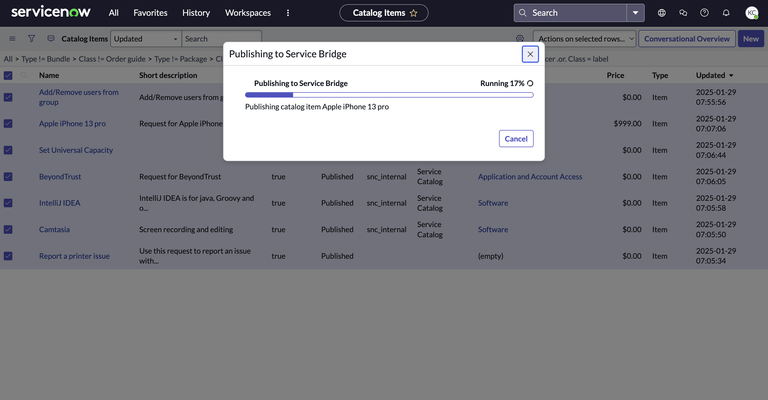Open Report a printer issue item
The height and width of the screenshot is (400, 768).
pyautogui.click(x=74, y=256)
